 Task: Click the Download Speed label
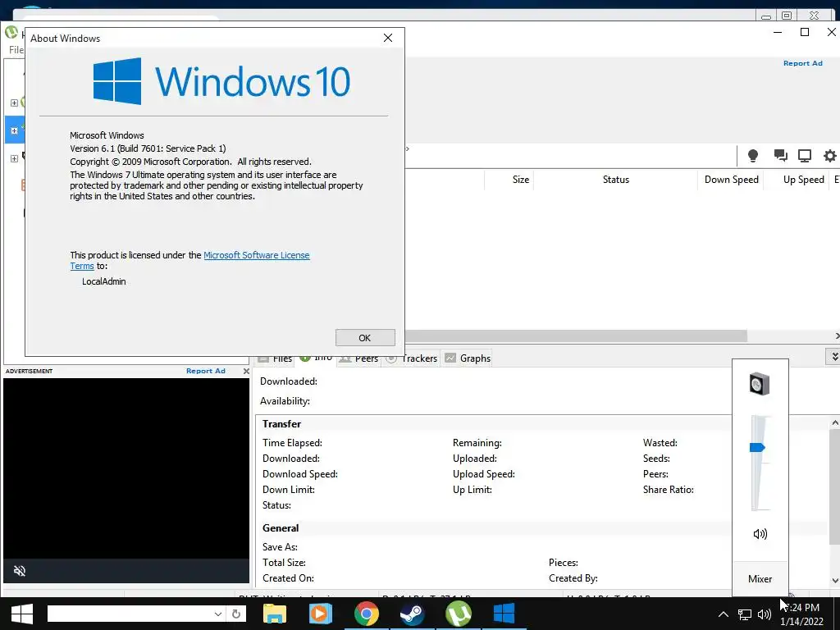[300, 474]
